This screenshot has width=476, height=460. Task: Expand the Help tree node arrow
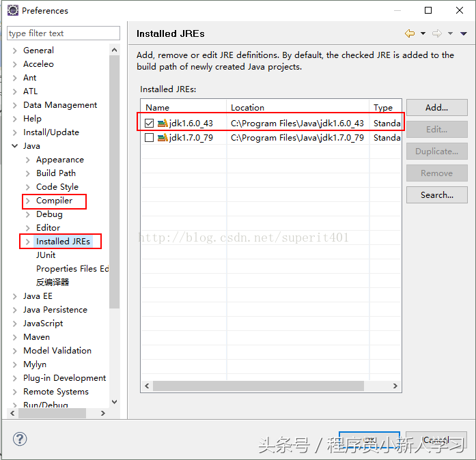[x=14, y=119]
